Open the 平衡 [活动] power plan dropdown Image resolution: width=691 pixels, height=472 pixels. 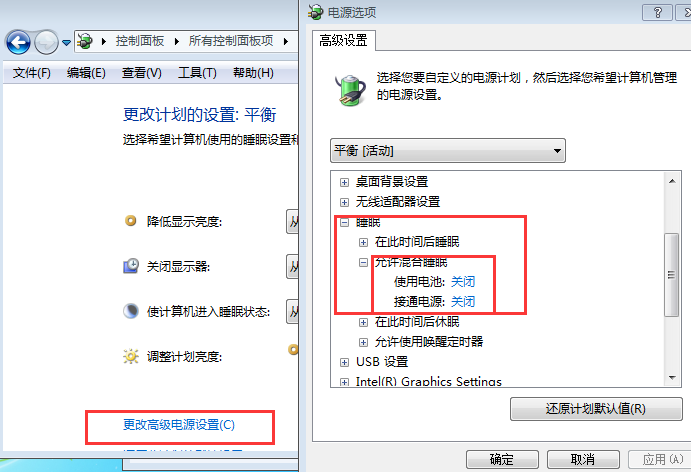448,151
